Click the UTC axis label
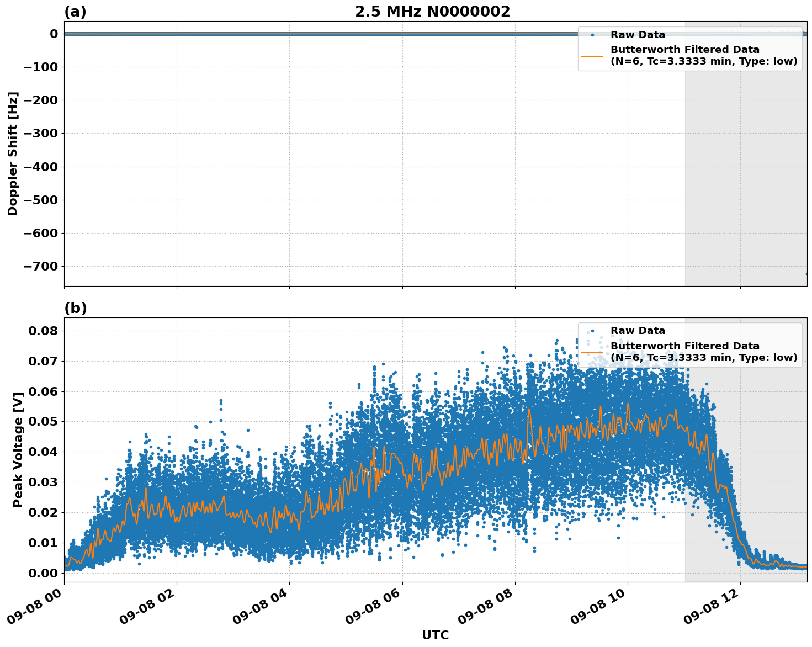This screenshot has height=647, width=812. click(x=434, y=635)
